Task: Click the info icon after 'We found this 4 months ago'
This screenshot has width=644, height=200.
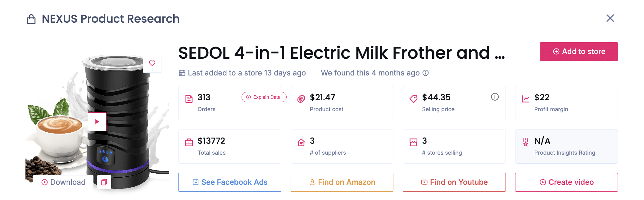Action: tap(426, 73)
